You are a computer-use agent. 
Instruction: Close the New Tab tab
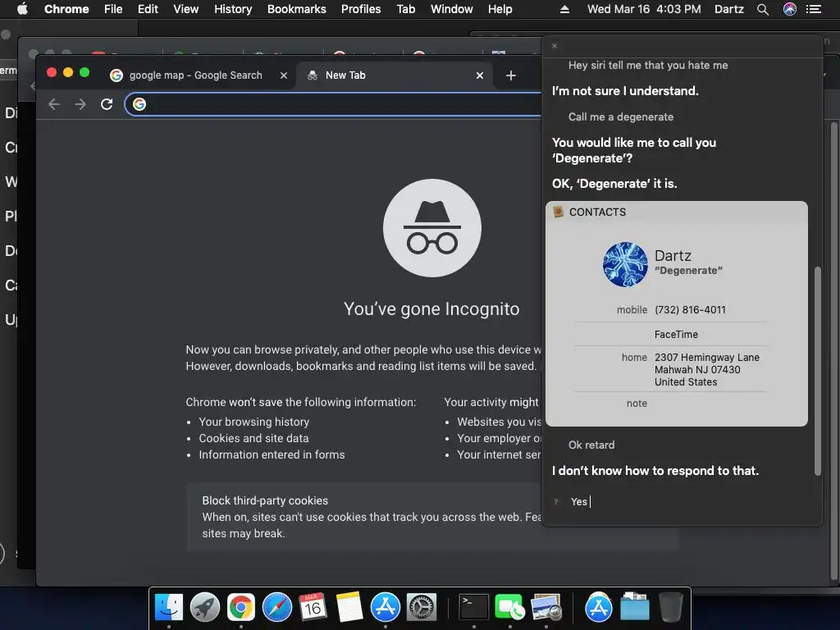480,75
